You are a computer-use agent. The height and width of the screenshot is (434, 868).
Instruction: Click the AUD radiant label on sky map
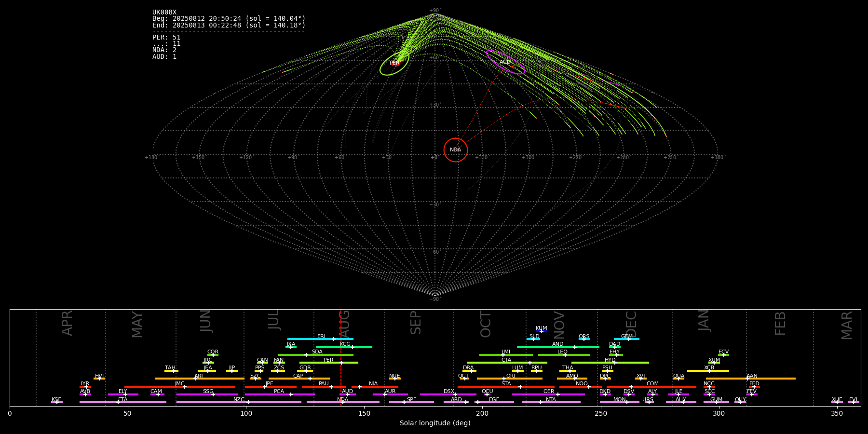505,62
